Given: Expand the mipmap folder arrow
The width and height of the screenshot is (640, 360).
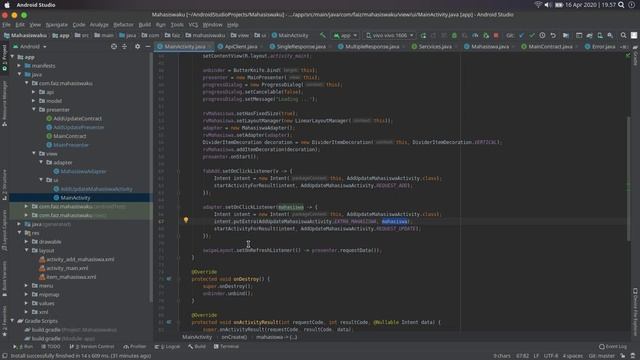Looking at the screenshot, I should click(27, 294).
